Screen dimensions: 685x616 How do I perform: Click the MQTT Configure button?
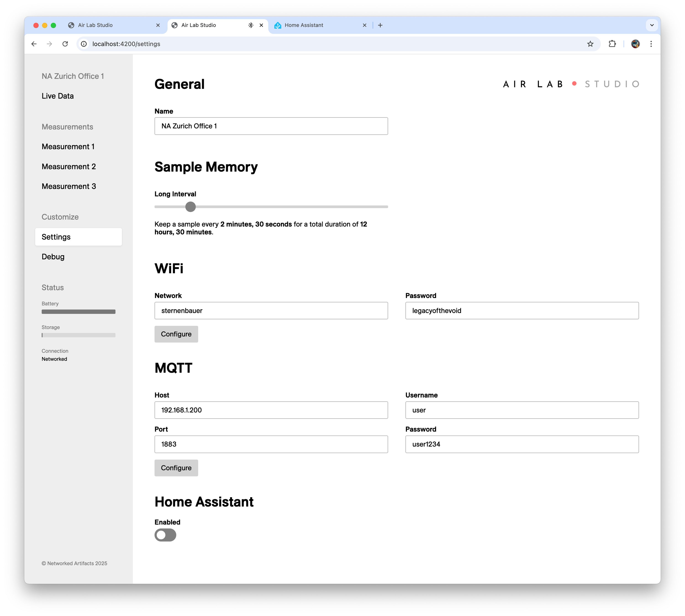[x=176, y=468]
